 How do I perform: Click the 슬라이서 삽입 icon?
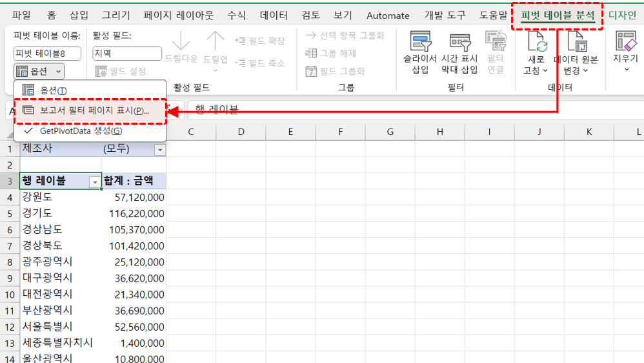pyautogui.click(x=419, y=41)
